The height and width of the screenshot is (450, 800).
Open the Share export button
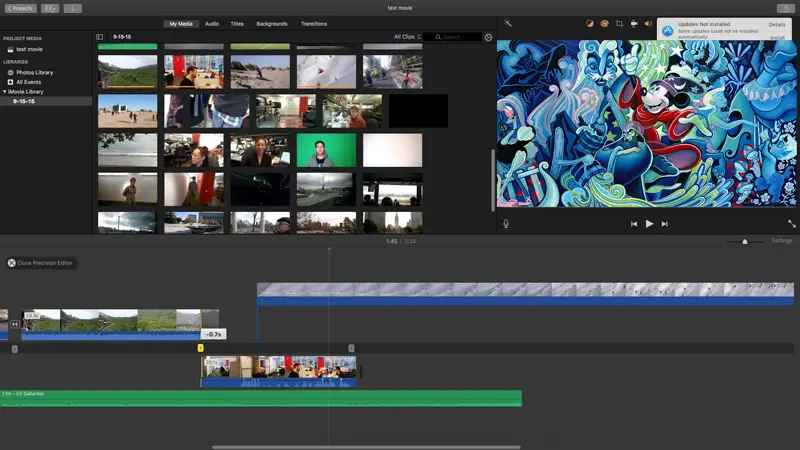(786, 8)
